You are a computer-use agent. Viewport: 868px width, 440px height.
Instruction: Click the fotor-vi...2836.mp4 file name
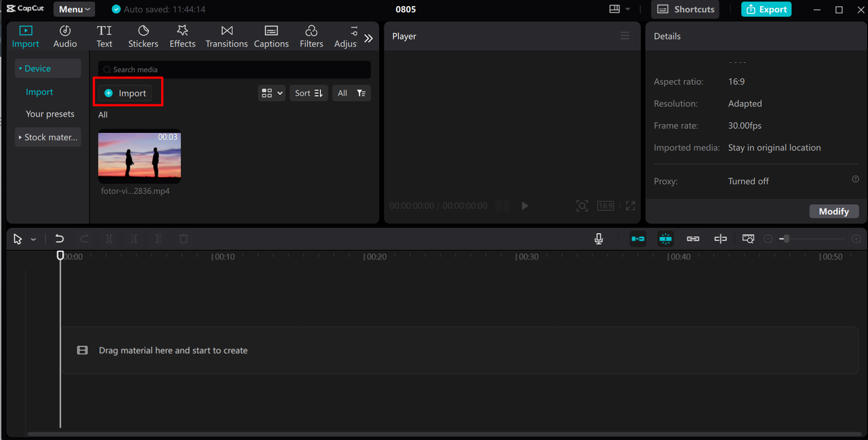coord(136,191)
